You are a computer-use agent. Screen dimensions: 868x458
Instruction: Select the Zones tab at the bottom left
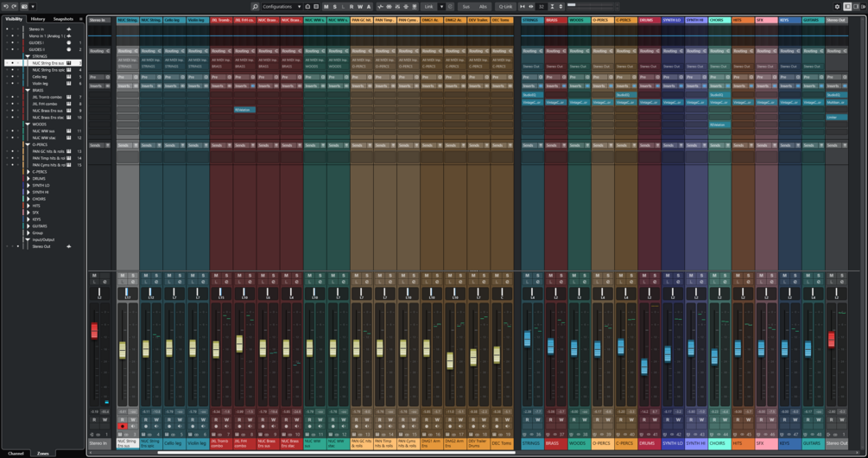point(42,453)
